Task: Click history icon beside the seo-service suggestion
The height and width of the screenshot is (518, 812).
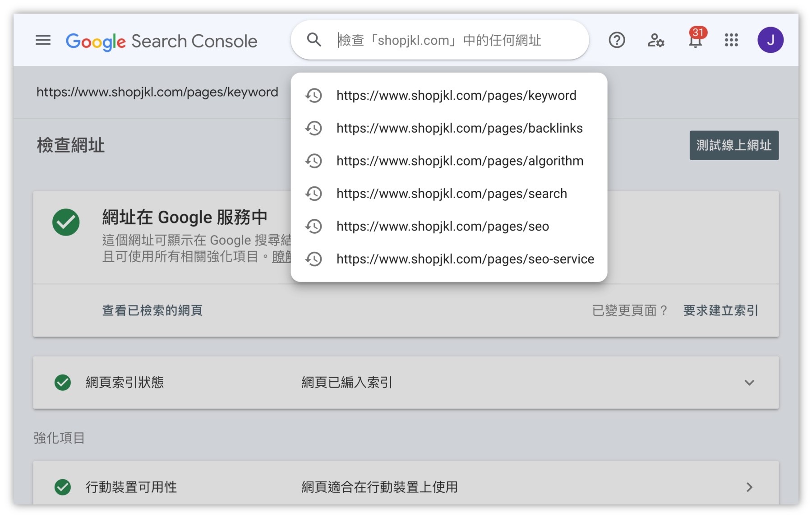Action: 314,259
